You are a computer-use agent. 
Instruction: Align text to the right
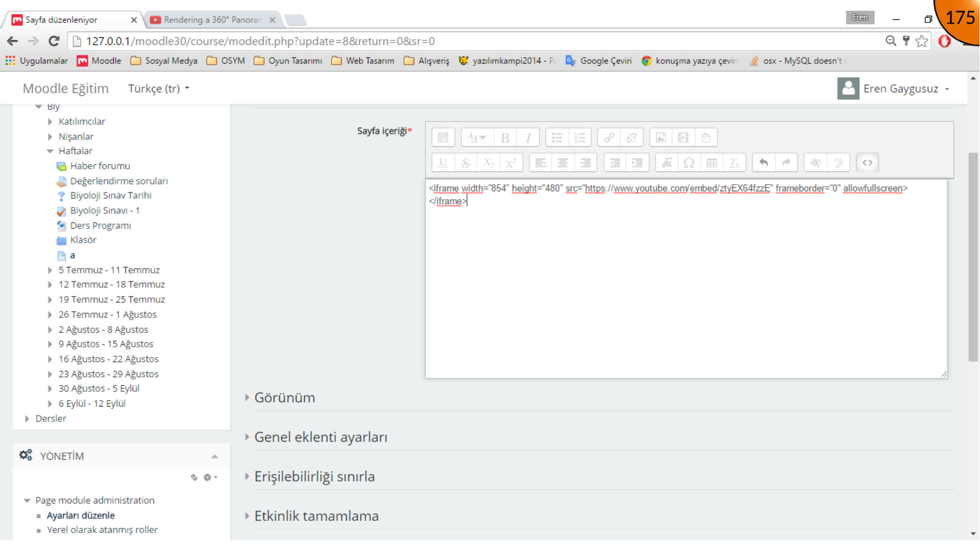coord(586,163)
